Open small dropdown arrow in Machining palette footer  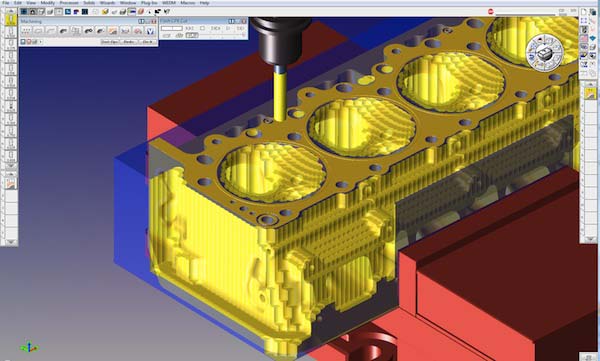(x=41, y=42)
